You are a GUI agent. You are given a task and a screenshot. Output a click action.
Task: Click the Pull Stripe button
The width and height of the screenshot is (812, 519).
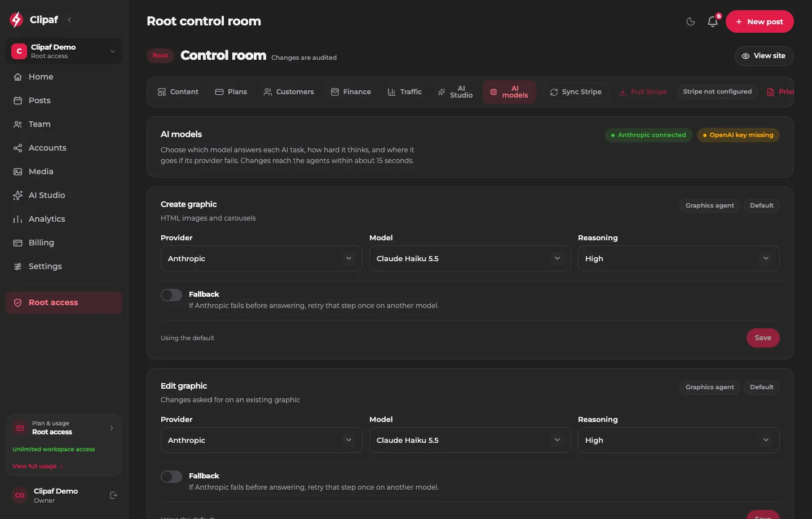click(x=643, y=92)
